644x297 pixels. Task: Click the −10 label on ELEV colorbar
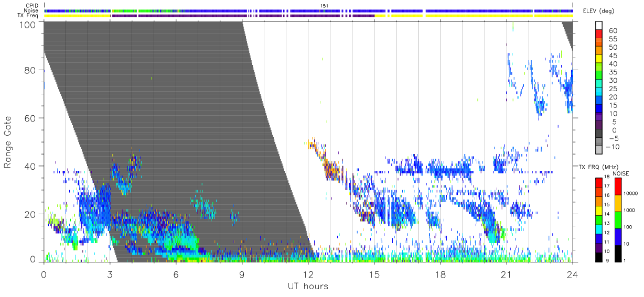(613, 147)
